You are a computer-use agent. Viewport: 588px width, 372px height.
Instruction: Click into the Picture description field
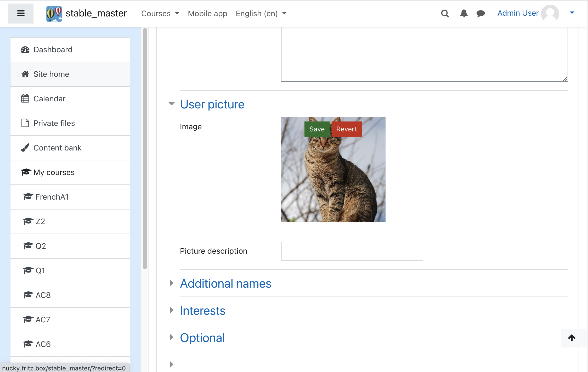pyautogui.click(x=352, y=251)
